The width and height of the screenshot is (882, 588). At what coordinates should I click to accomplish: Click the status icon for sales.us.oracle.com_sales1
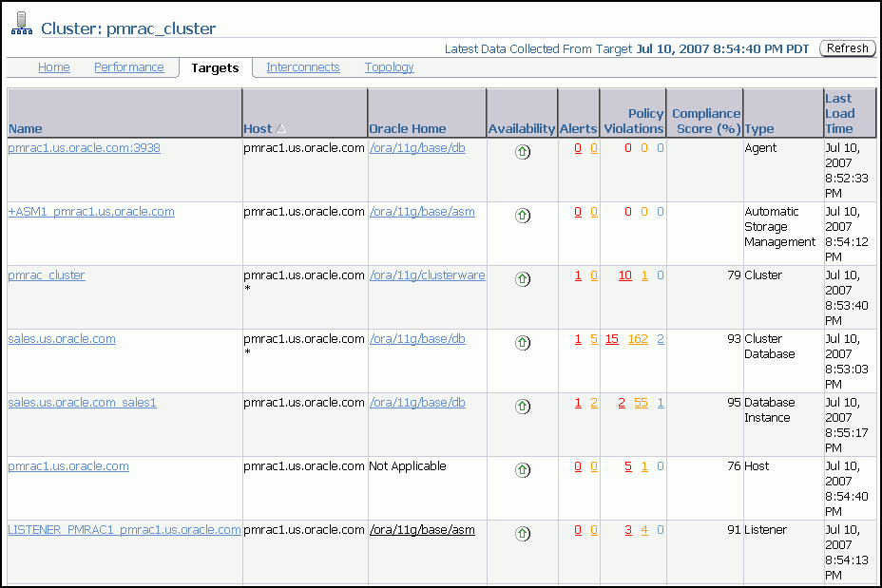coord(522,406)
